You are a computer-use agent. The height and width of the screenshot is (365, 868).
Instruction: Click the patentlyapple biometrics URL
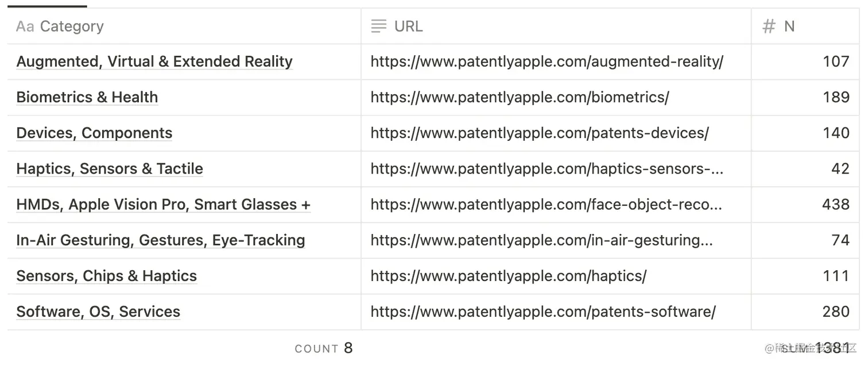(520, 97)
